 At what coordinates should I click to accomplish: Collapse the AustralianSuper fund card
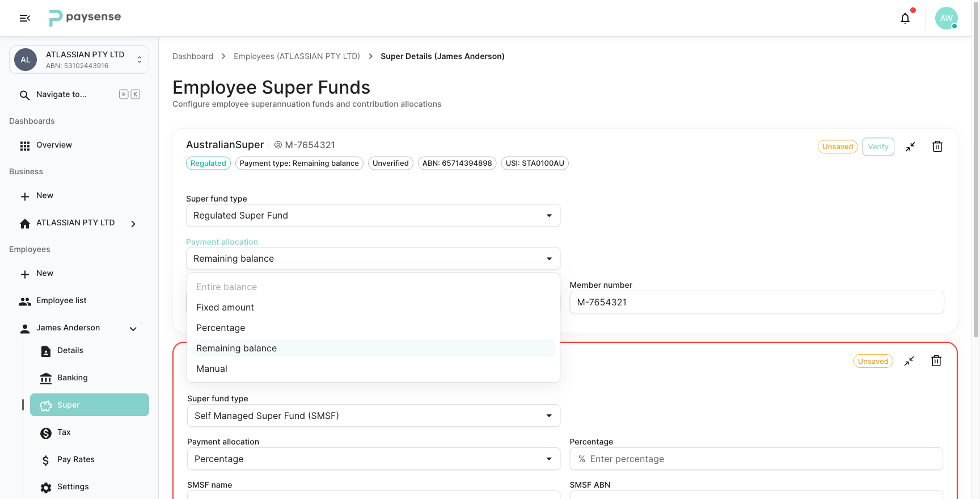(910, 146)
